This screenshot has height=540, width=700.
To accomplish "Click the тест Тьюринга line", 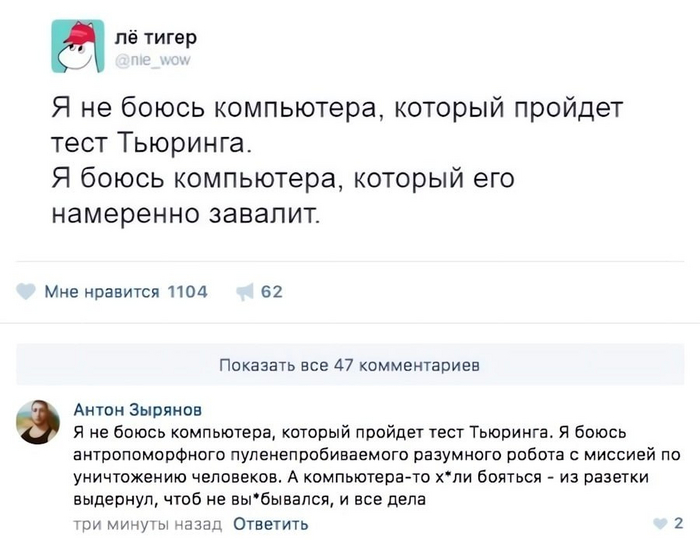I will coord(151,143).
